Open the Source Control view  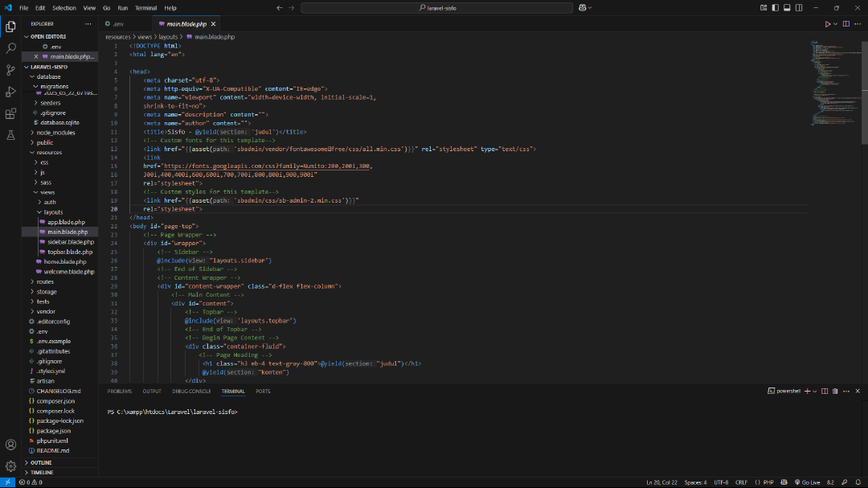pyautogui.click(x=11, y=70)
